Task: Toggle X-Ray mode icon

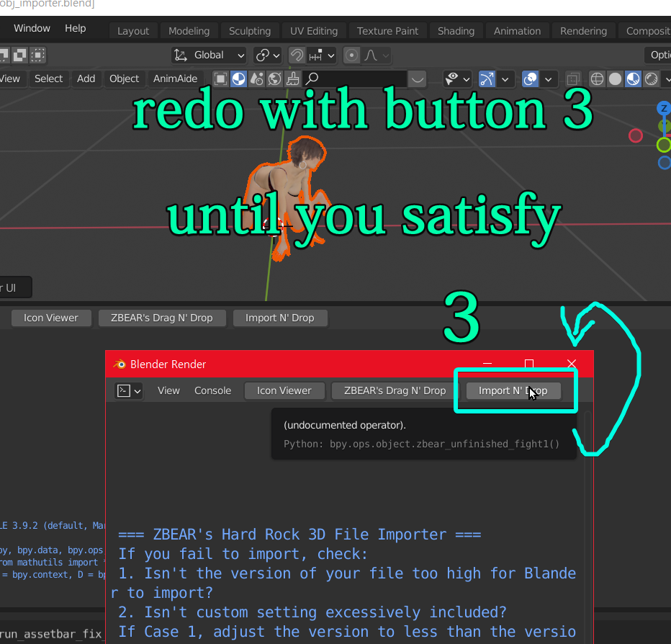Action: (x=572, y=79)
